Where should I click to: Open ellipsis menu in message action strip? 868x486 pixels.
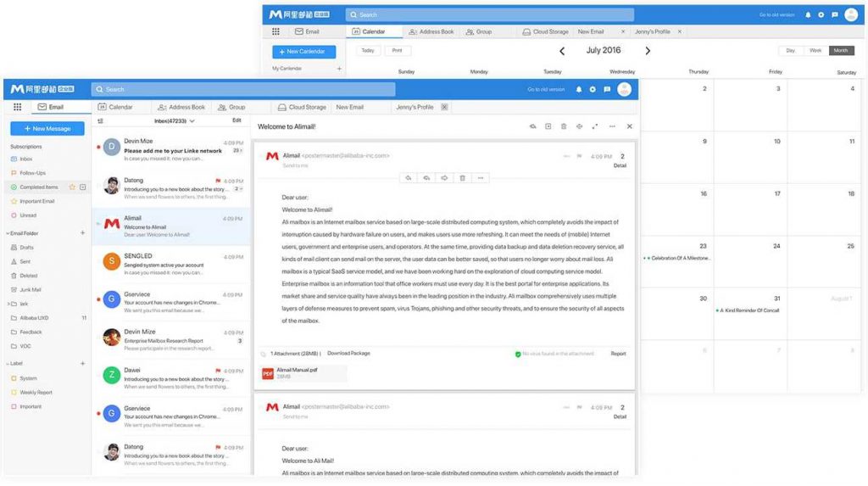tap(481, 178)
